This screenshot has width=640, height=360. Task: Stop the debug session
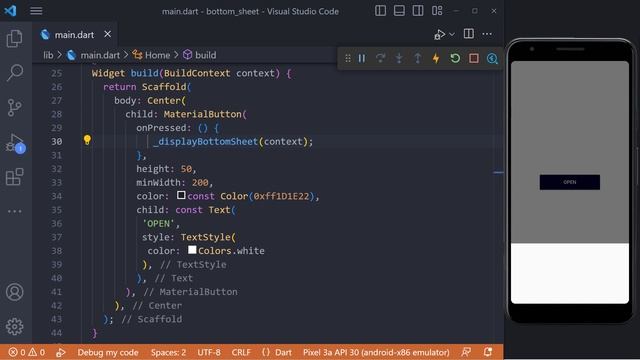(x=473, y=58)
